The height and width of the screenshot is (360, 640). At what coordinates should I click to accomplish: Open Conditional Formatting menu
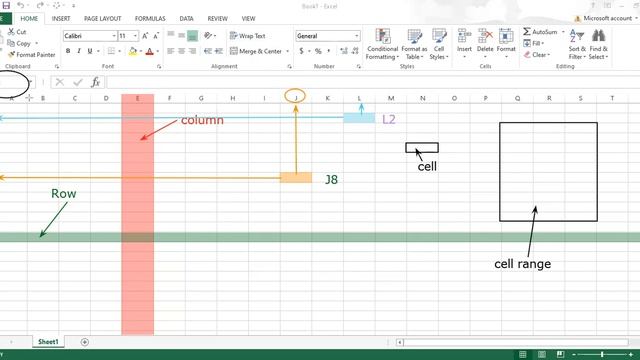tap(382, 44)
